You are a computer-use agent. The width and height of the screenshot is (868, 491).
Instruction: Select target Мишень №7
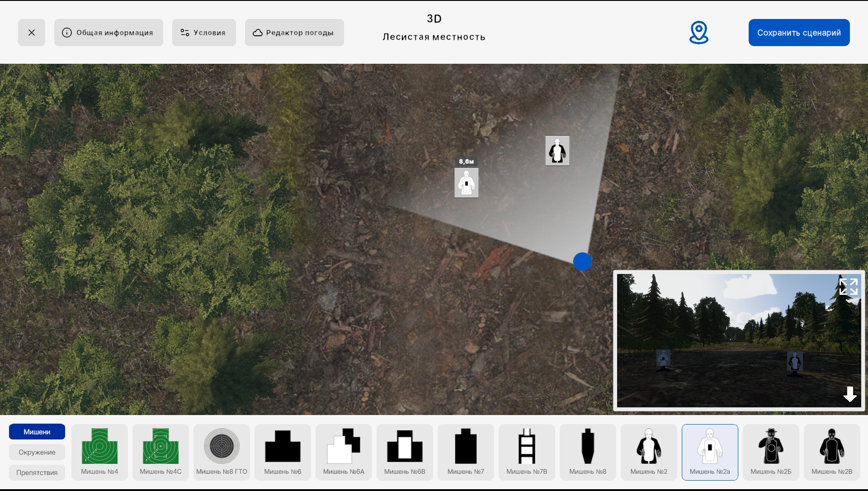coord(466,452)
